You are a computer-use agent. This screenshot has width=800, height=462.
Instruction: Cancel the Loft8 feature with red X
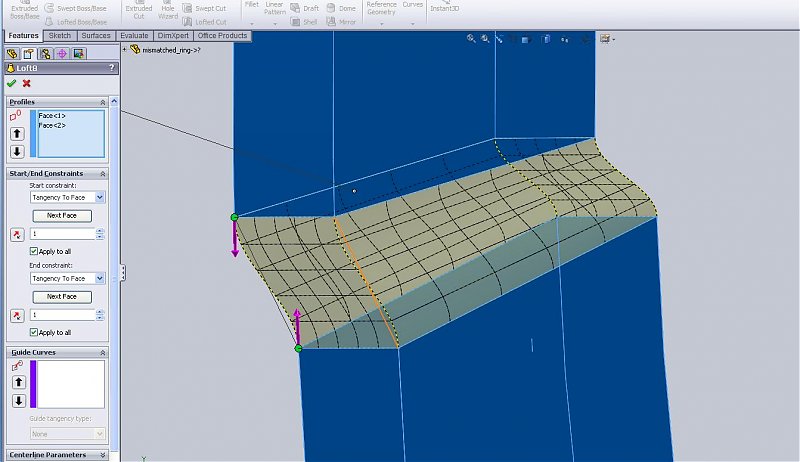pyautogui.click(x=27, y=83)
